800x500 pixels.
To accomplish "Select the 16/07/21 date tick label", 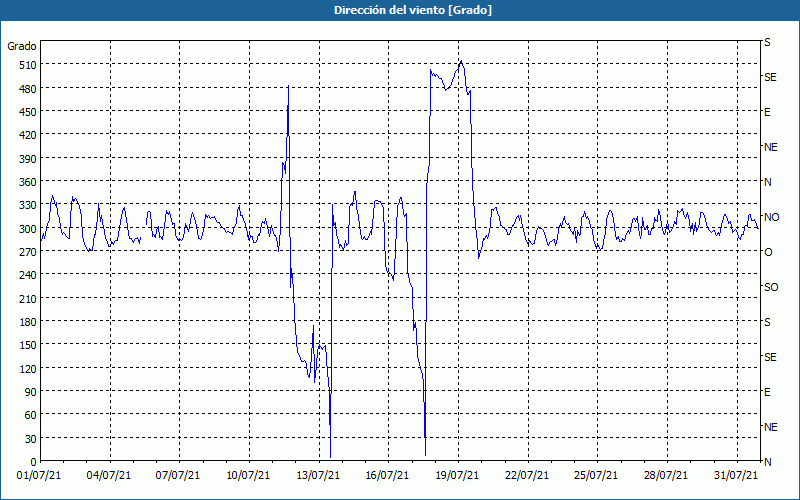I will [x=387, y=476].
